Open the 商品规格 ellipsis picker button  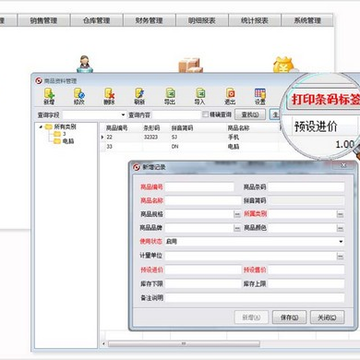pos(237,215)
